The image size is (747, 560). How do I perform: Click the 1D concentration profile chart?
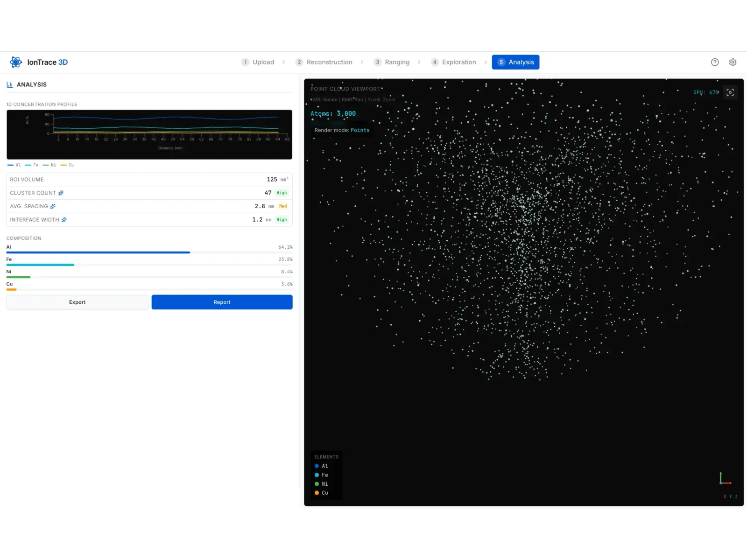coord(149,134)
